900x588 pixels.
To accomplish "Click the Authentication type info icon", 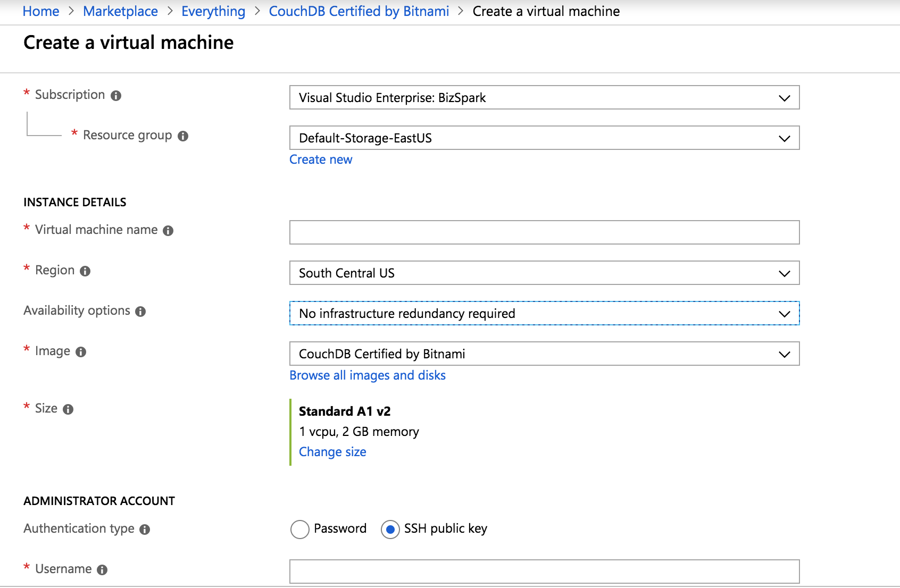I will tap(145, 530).
